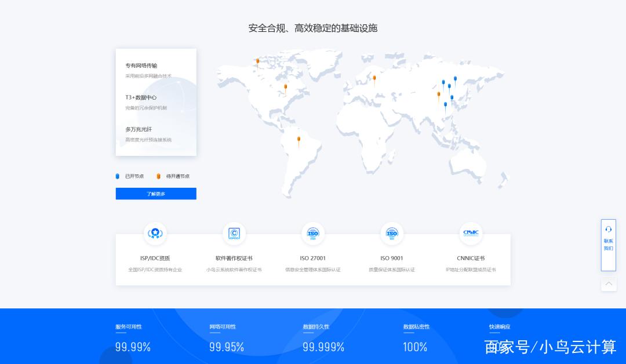Click the 软件著作权证书 title

point(234,259)
